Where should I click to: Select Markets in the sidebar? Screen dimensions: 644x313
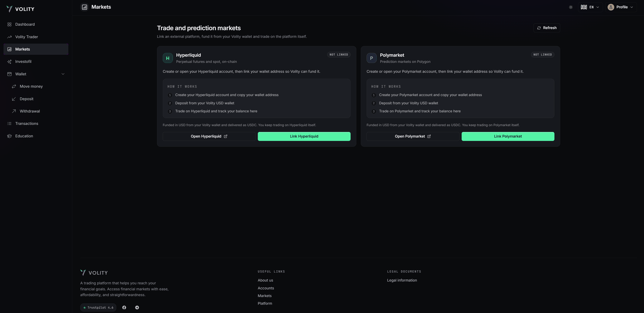(x=36, y=49)
